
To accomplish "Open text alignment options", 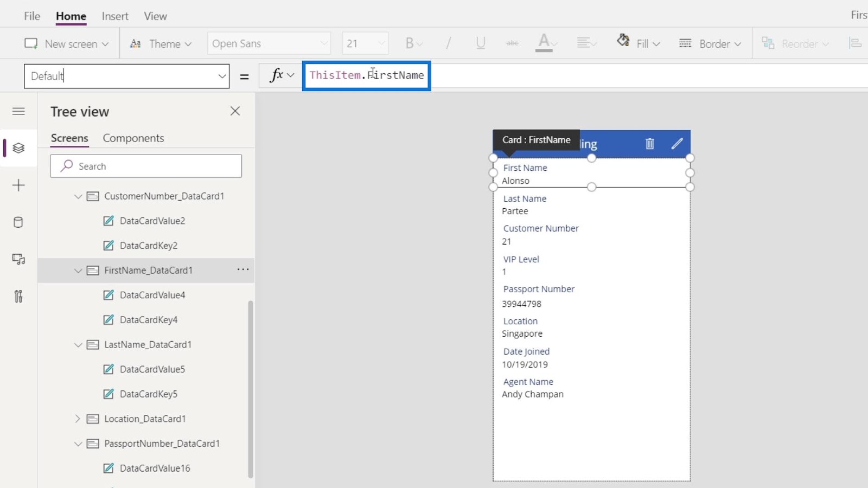I will 586,43.
